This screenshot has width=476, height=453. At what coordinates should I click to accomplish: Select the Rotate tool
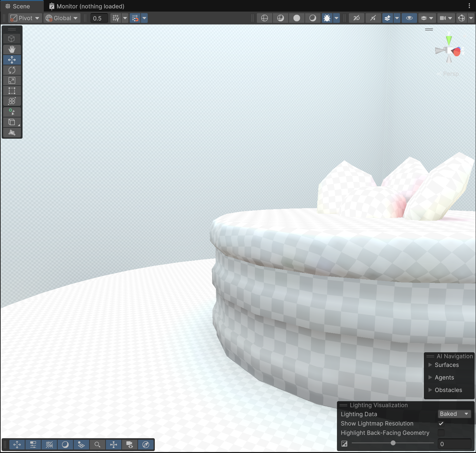pos(12,70)
